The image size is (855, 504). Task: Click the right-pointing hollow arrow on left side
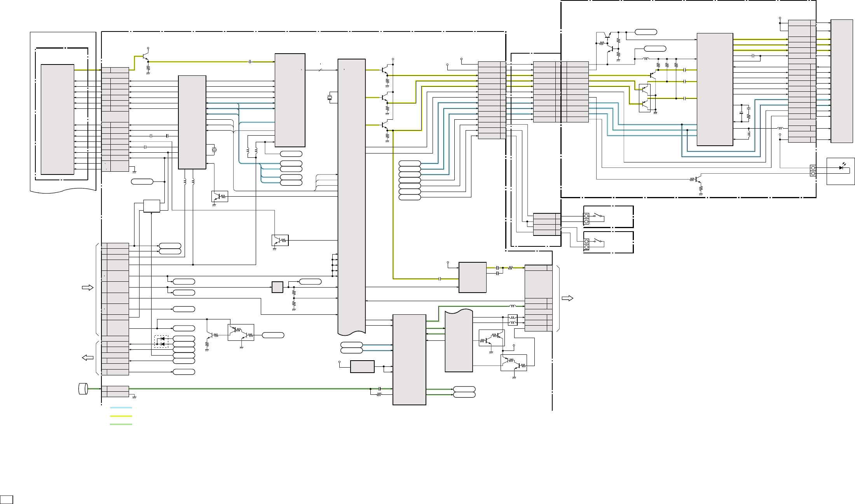[88, 288]
